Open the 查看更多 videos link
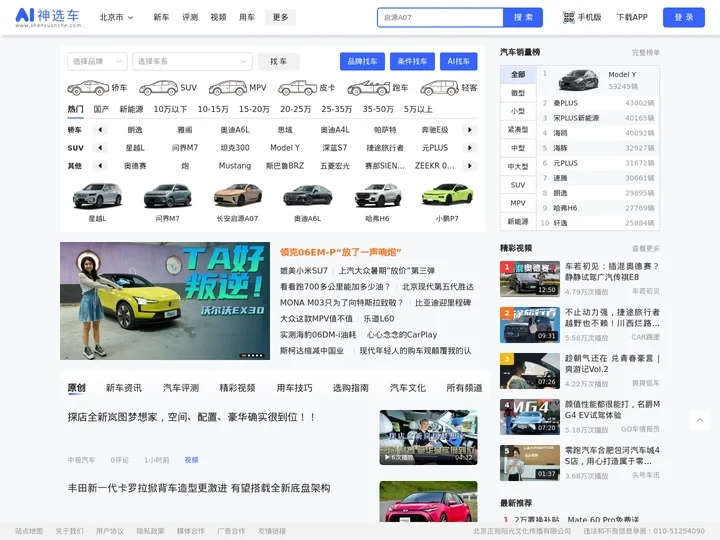Screen dimensions: 720x540 coord(646,248)
